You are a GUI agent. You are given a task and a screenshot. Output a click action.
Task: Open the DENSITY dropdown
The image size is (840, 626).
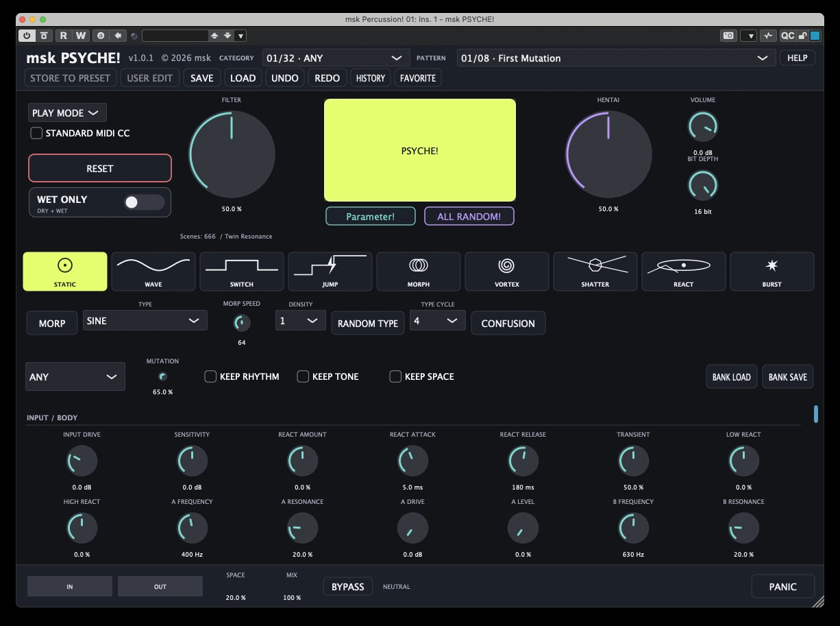click(301, 320)
